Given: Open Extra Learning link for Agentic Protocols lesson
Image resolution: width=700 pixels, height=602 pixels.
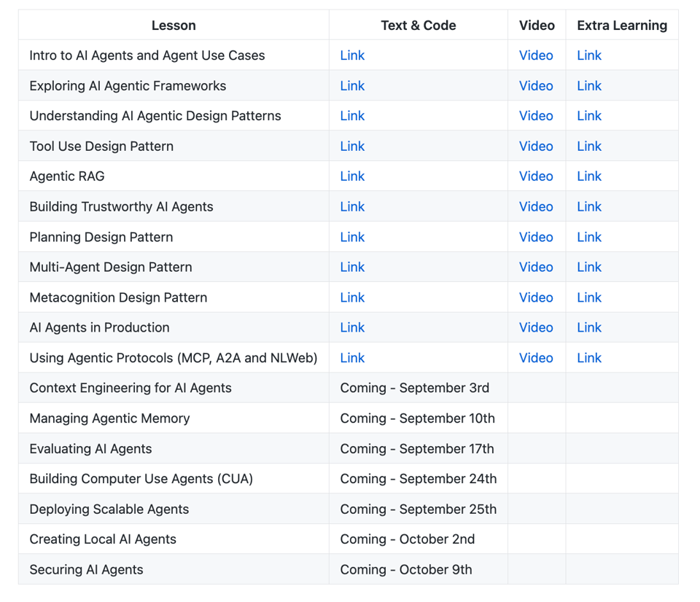Looking at the screenshot, I should point(589,358).
